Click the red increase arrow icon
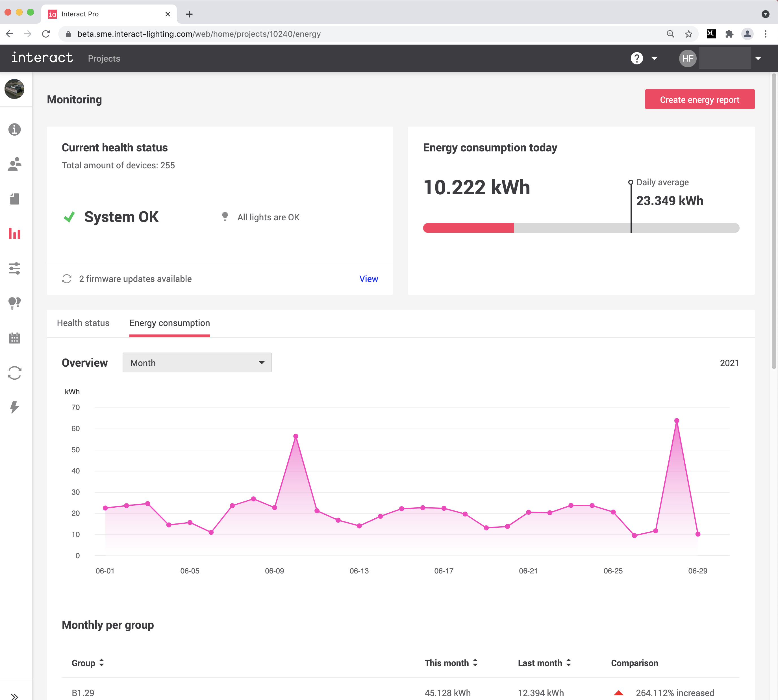This screenshot has width=778, height=700. point(618,693)
